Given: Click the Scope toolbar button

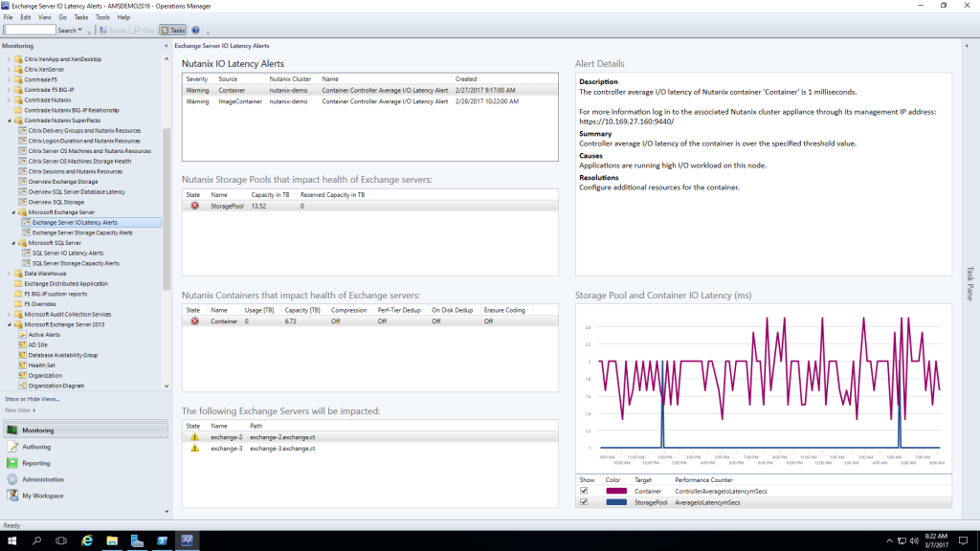Looking at the screenshot, I should [x=113, y=30].
